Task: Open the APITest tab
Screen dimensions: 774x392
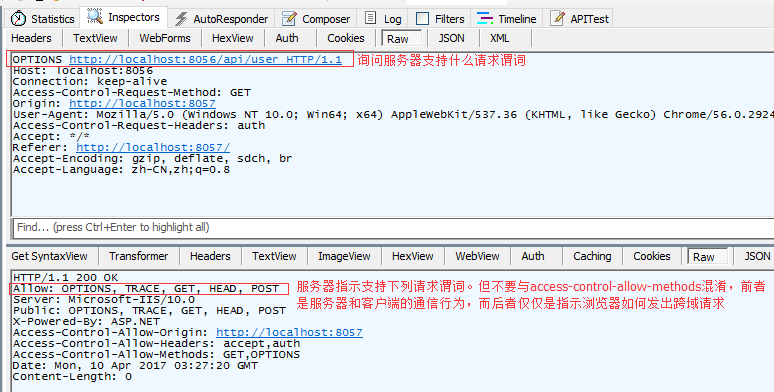Action: click(580, 19)
